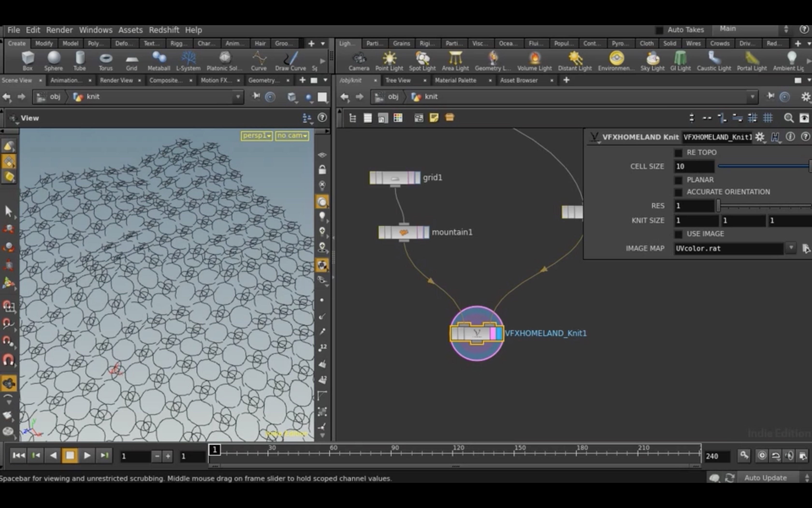Select the arrow select tool in viewport sidebar
The height and width of the screenshot is (508, 812).
[x=9, y=211]
